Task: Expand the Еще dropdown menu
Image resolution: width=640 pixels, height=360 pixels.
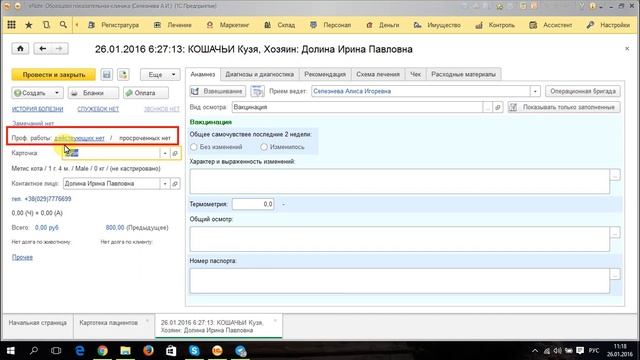Action: point(160,74)
